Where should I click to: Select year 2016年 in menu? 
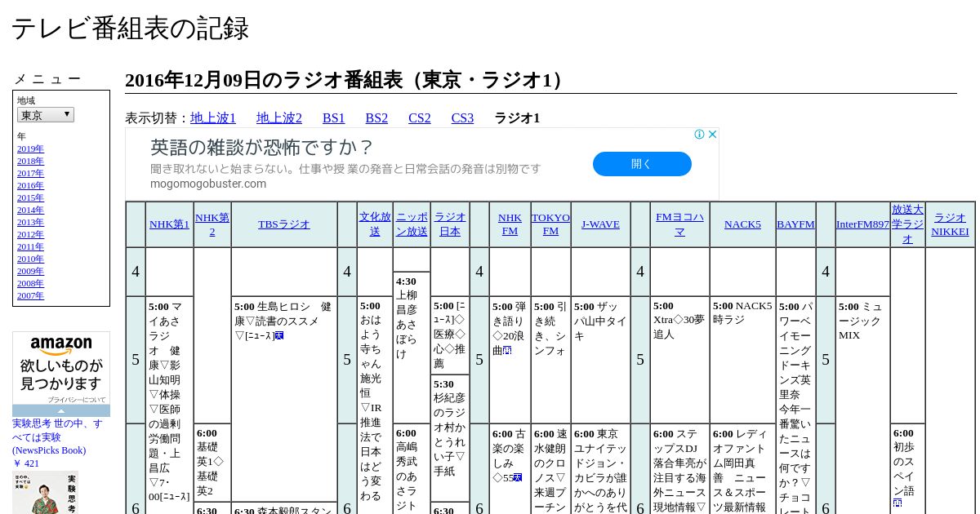(30, 185)
